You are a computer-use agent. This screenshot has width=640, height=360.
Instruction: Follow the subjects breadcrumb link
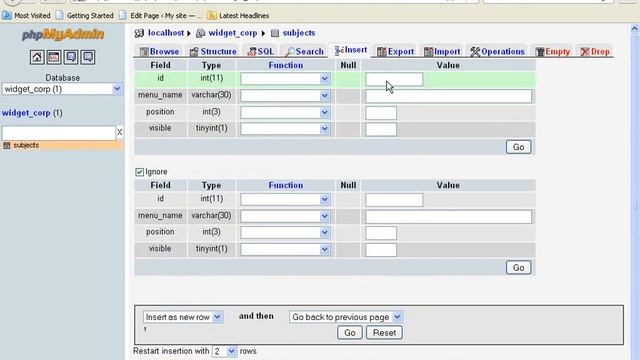pos(299,33)
